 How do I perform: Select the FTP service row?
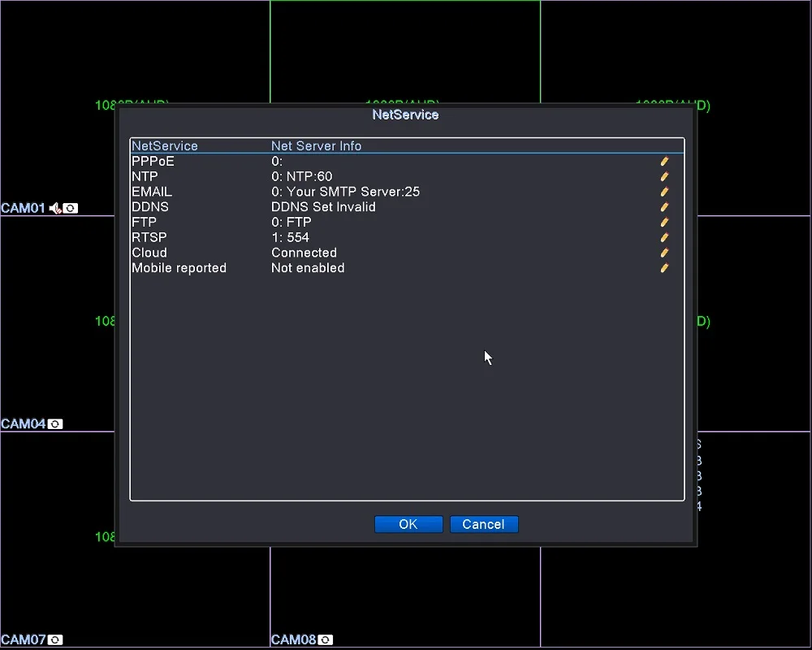coord(407,223)
